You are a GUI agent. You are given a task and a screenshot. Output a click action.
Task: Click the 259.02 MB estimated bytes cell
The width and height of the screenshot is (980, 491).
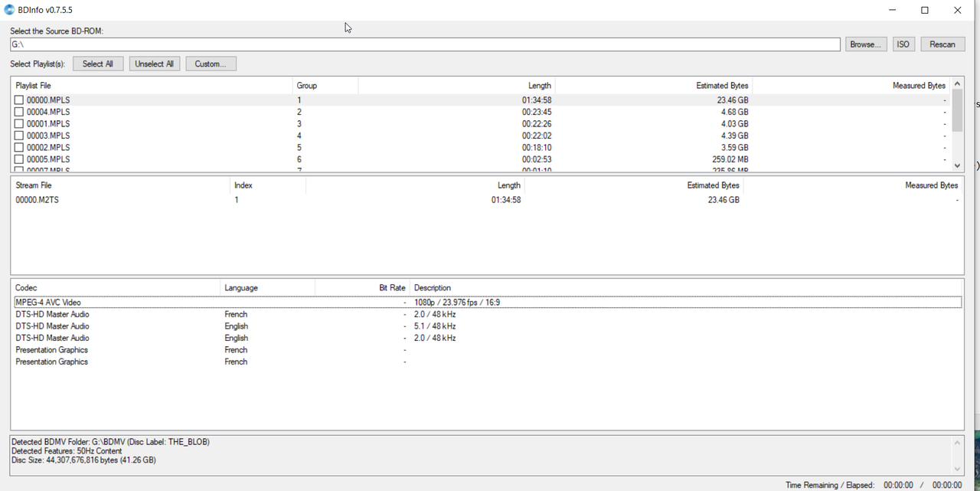[730, 159]
